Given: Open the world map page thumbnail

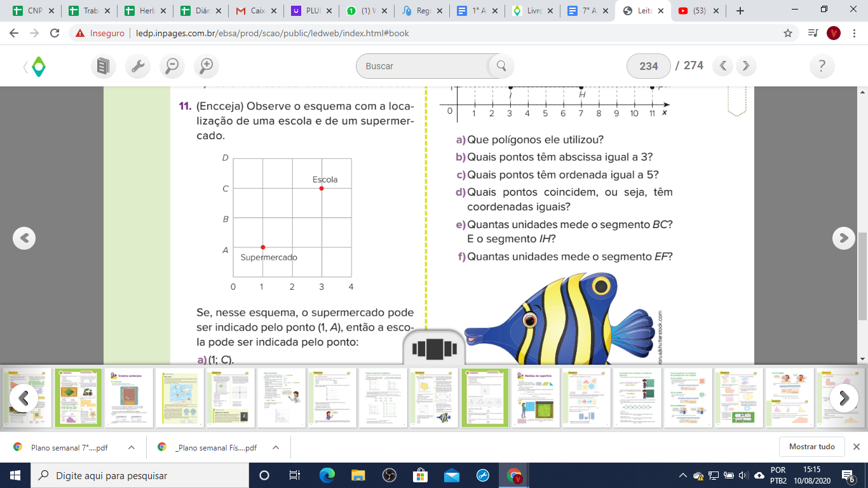Looking at the screenshot, I should point(180,398).
